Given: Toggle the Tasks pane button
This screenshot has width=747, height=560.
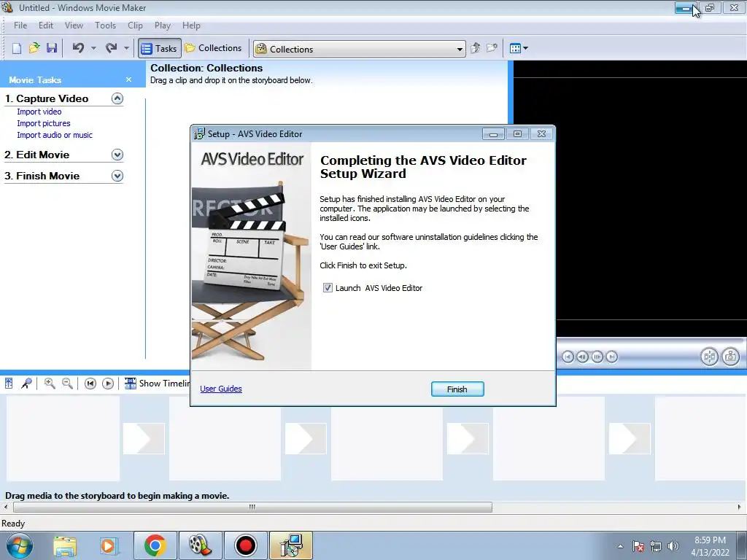Looking at the screenshot, I should [x=160, y=49].
